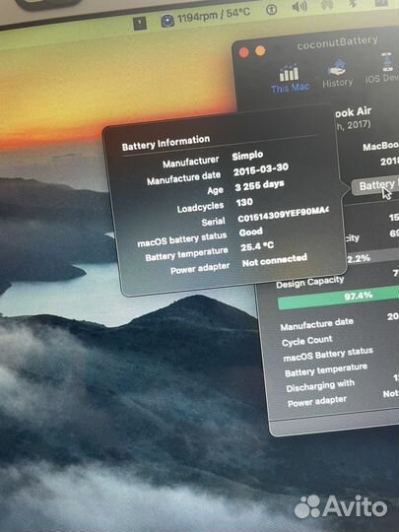This screenshot has height=532, width=399.
Task: Open the This Mac tab in coconutBattery
Action: click(290, 79)
